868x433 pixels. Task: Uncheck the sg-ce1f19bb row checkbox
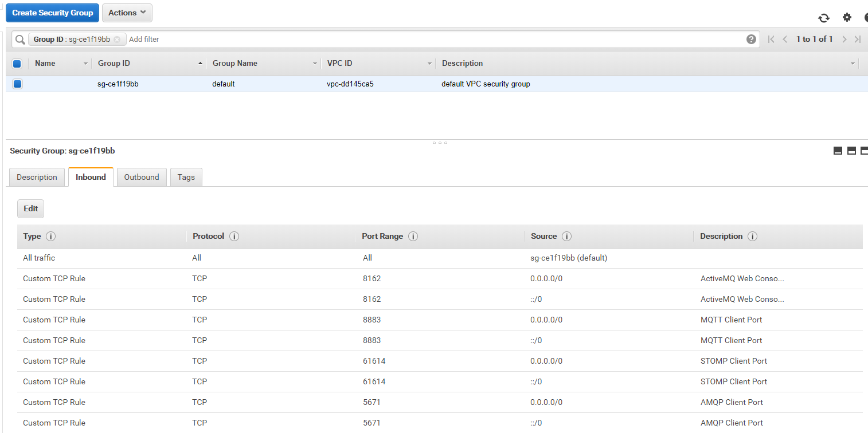[x=17, y=84]
